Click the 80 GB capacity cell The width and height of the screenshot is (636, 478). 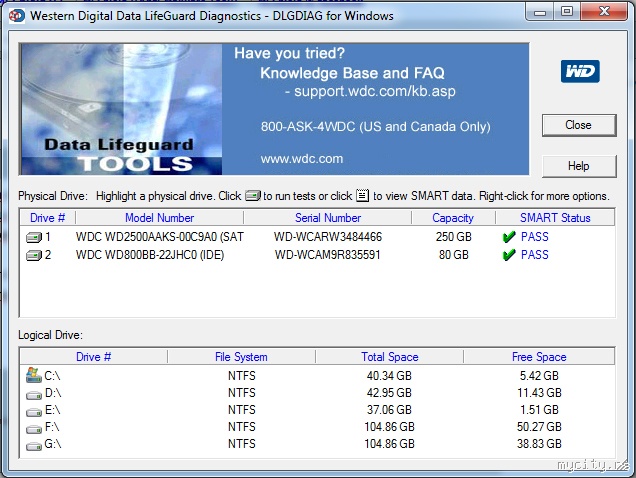click(453, 255)
